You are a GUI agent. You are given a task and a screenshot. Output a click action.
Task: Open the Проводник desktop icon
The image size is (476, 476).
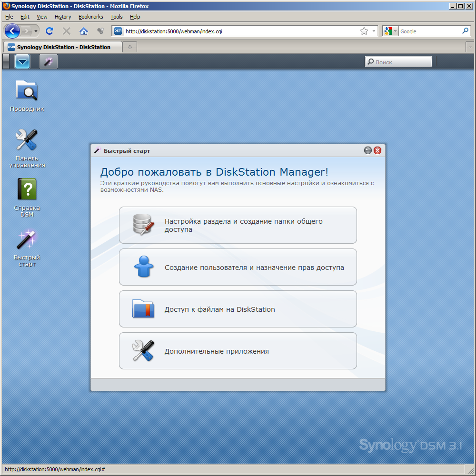(27, 96)
